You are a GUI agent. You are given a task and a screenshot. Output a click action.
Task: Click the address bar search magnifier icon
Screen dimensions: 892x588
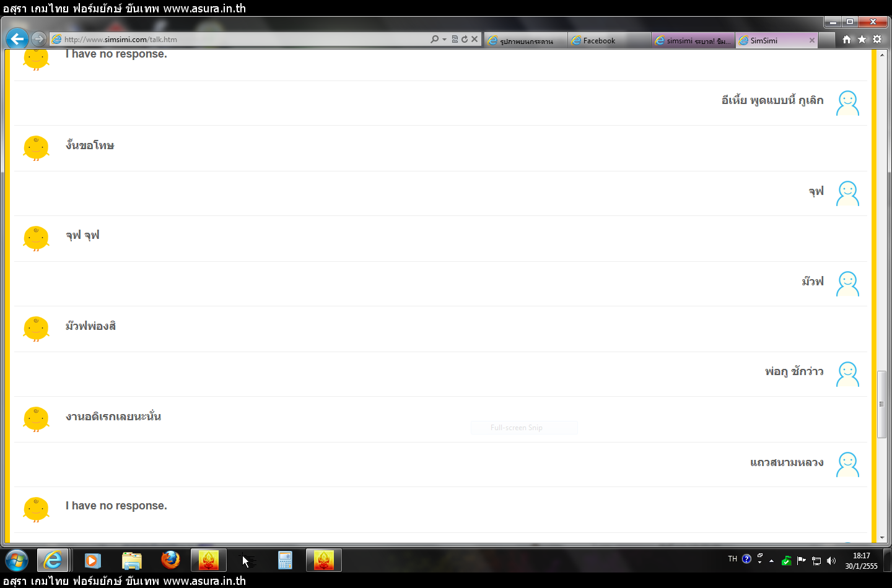435,39
